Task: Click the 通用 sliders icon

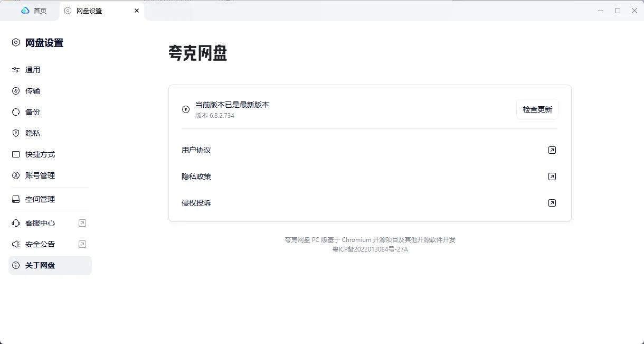Action: (16, 70)
